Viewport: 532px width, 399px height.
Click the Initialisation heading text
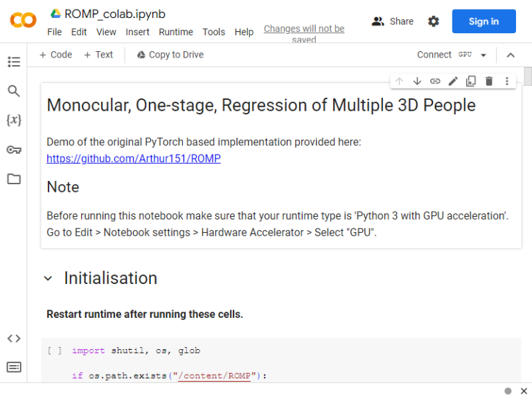(111, 278)
